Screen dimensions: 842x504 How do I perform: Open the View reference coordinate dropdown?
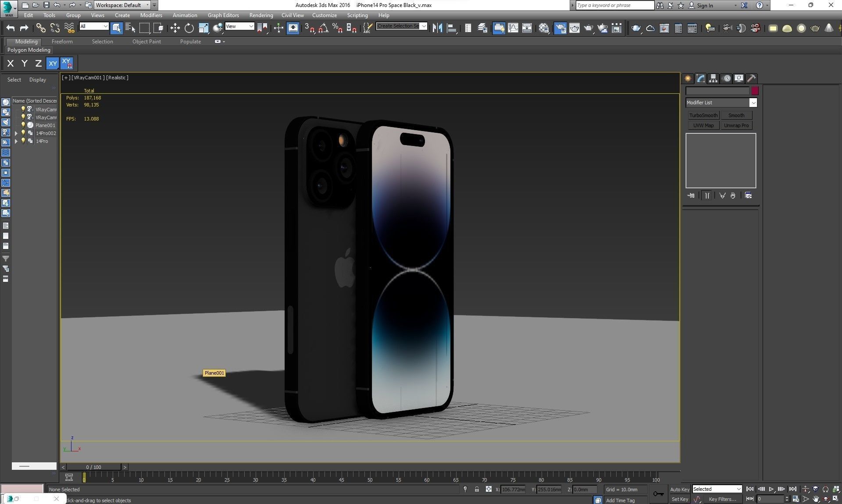click(239, 26)
